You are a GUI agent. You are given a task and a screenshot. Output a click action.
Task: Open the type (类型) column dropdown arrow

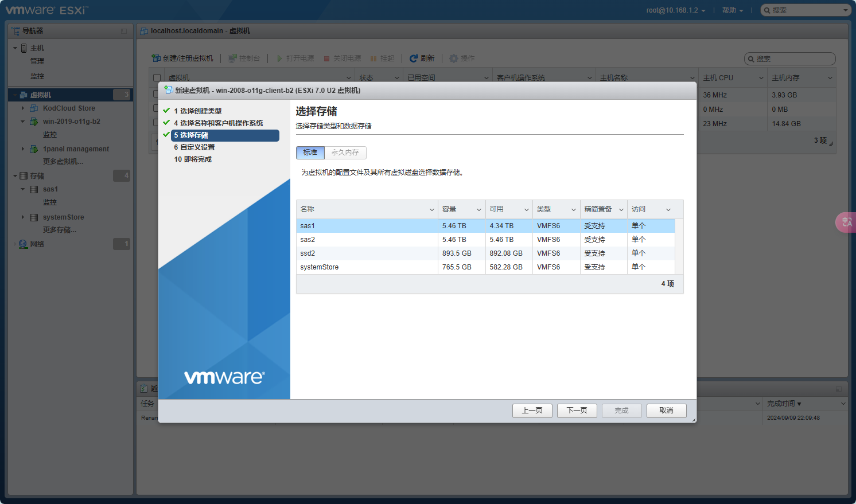coord(574,210)
